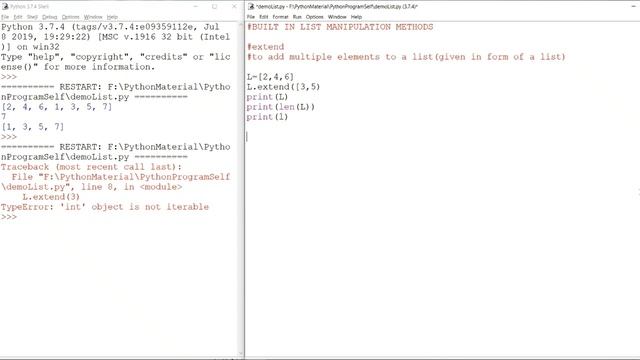
Task: Close the Python Shell window
Action: click(x=234, y=7)
